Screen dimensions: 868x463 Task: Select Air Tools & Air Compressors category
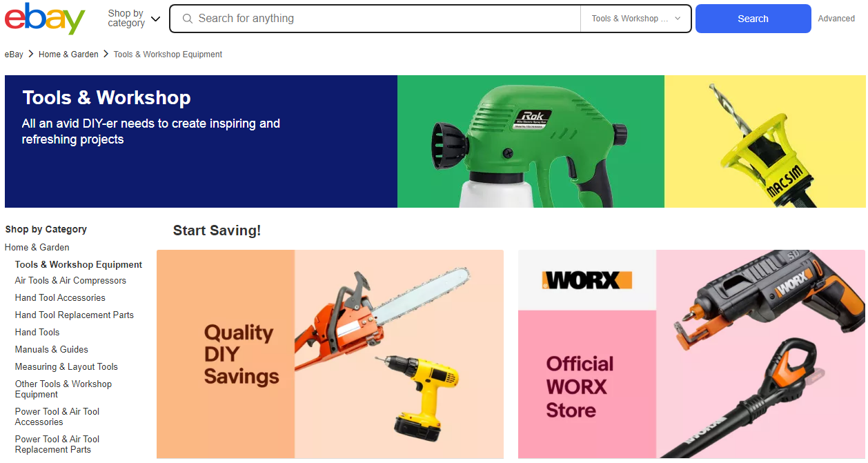pyautogui.click(x=70, y=281)
